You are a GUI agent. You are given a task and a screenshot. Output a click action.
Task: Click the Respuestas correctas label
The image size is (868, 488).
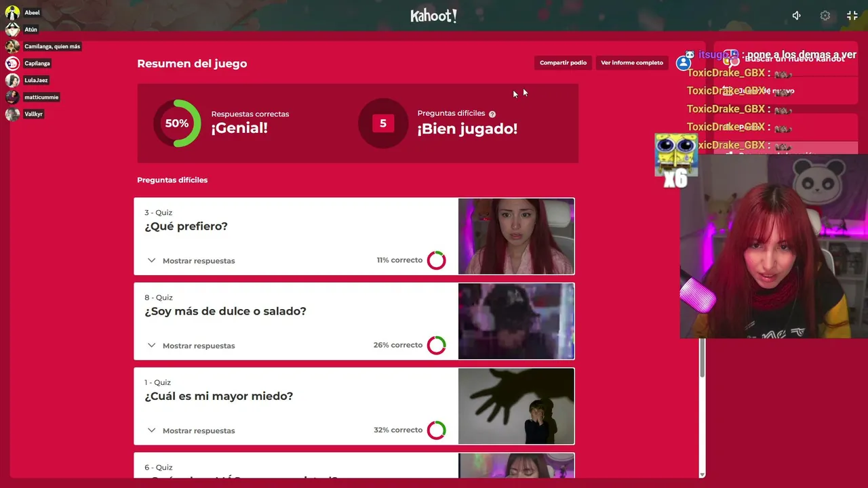tap(250, 114)
